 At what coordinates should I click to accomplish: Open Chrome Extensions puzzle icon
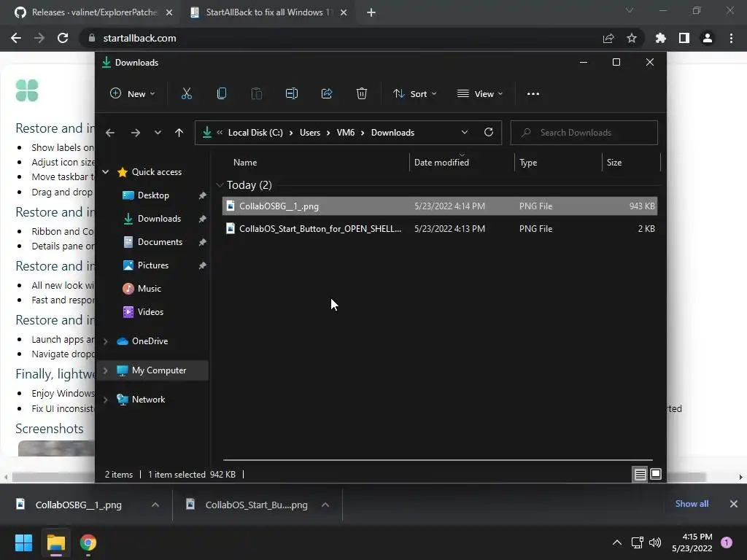pos(661,38)
